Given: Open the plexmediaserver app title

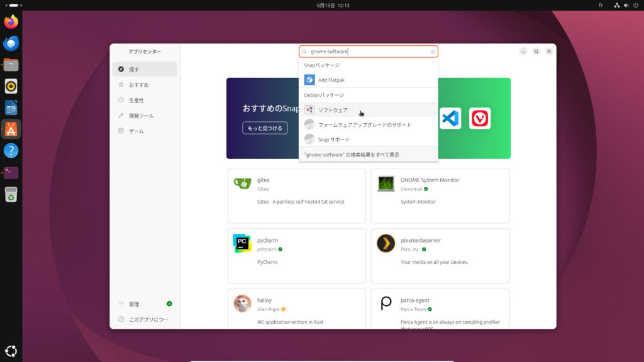Looking at the screenshot, I should [421, 241].
